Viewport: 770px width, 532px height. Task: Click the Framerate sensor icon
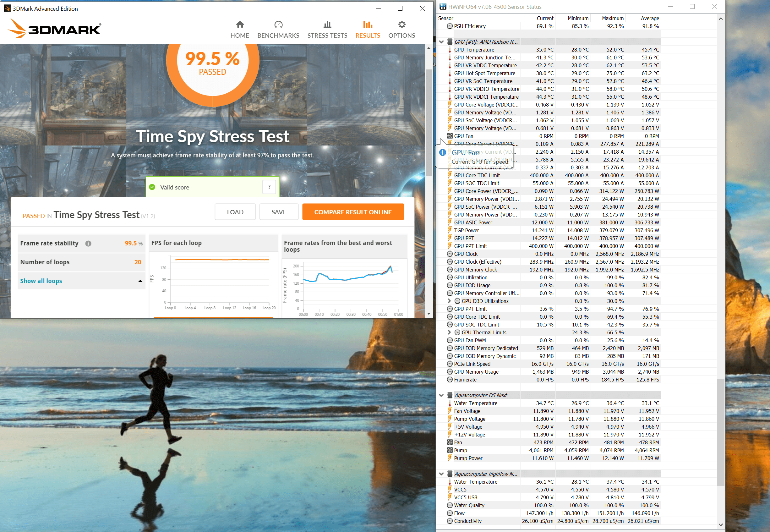450,380
